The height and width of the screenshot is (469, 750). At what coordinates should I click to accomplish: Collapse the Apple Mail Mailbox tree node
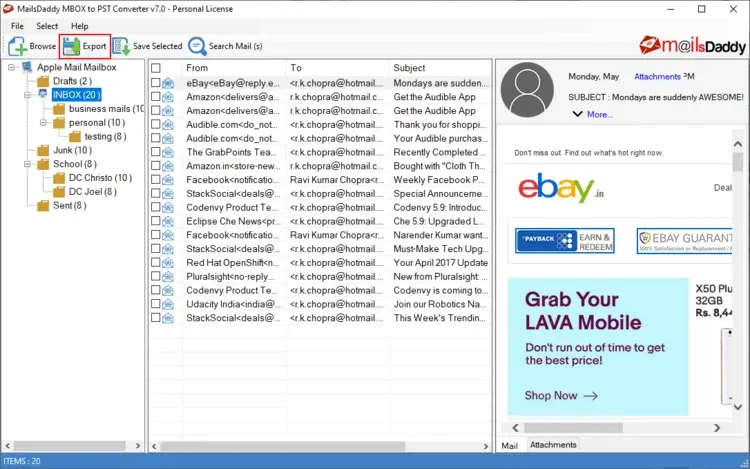click(11, 67)
